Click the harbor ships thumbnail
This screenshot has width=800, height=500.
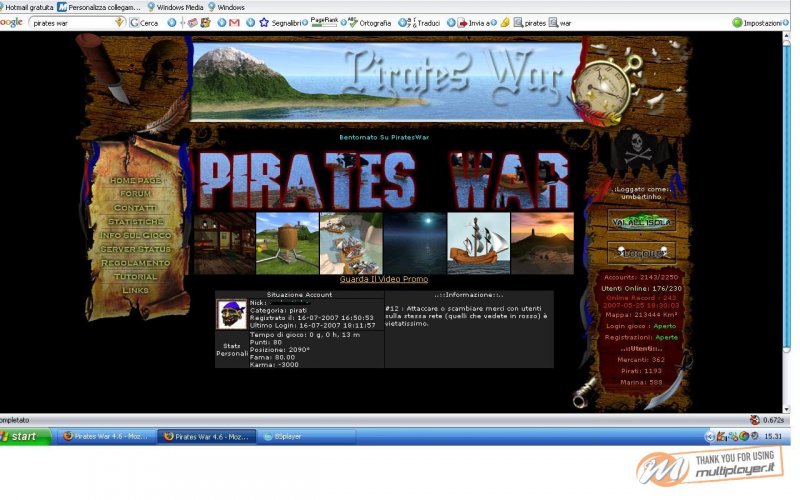tap(351, 243)
